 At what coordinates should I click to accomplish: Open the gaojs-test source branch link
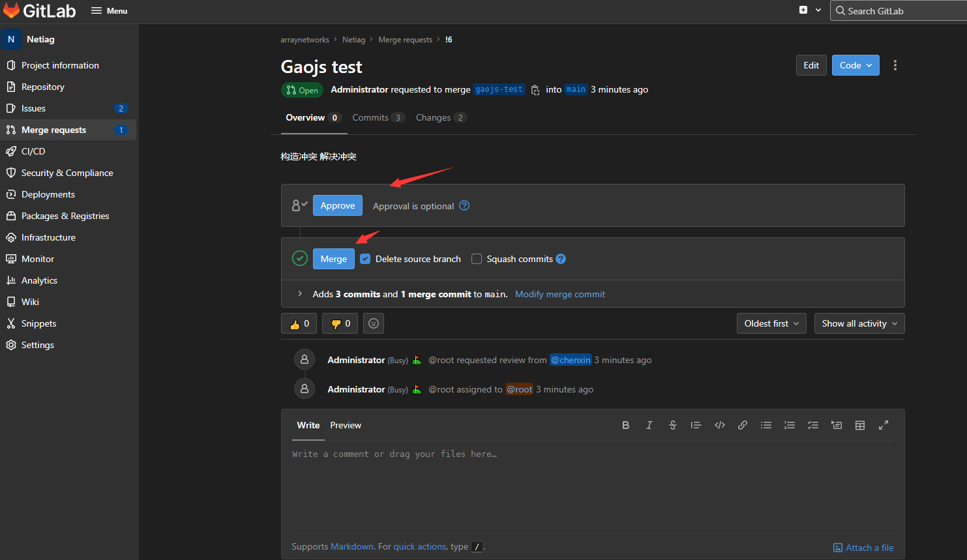point(499,89)
